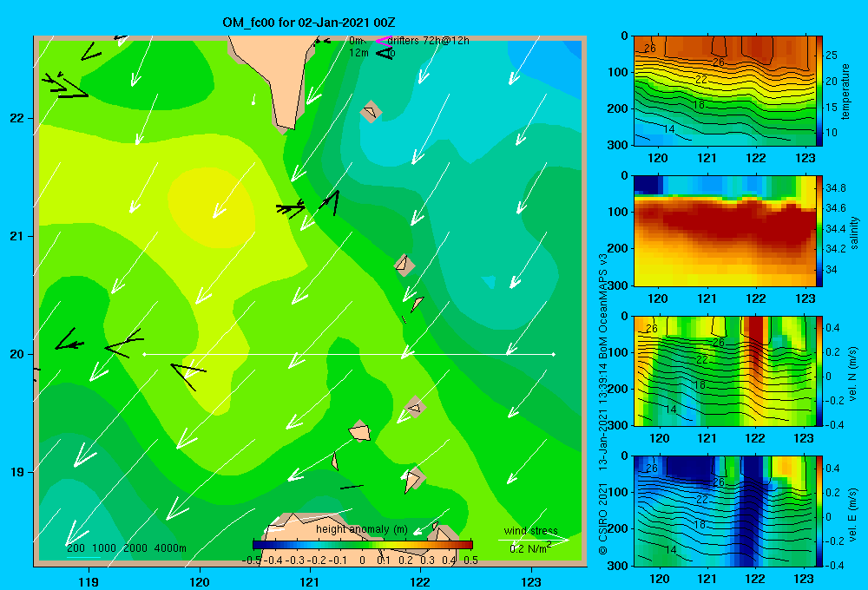
Task: Click the drifter arrow near 119.3E 20N
Action: point(124,343)
